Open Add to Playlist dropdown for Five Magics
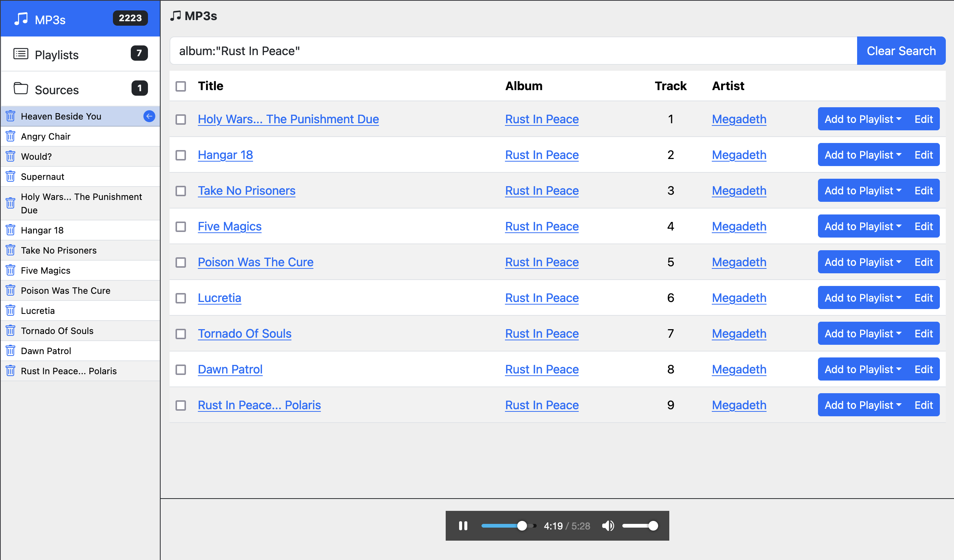954x560 pixels. 863,226
